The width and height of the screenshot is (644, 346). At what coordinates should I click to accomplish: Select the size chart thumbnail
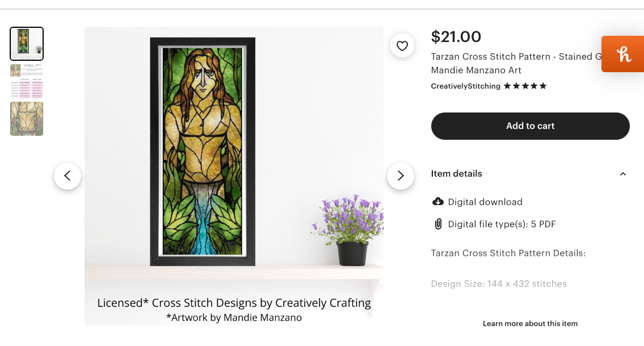(x=26, y=81)
